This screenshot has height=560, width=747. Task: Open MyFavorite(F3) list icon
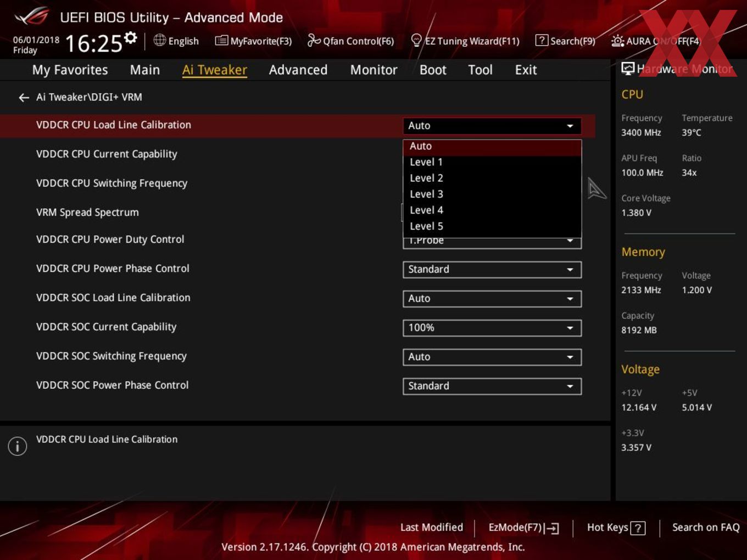click(221, 41)
